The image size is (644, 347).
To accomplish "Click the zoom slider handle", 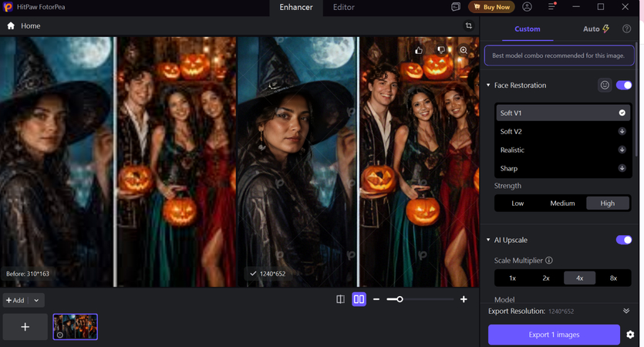I will 400,299.
